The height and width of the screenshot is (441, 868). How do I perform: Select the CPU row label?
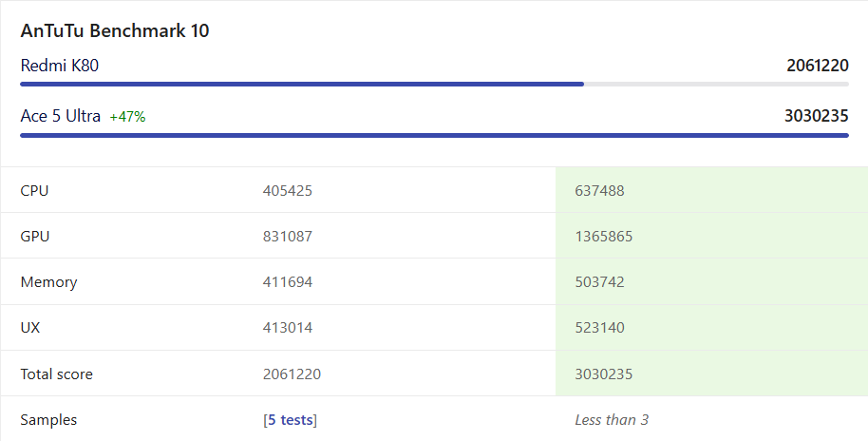[34, 191]
